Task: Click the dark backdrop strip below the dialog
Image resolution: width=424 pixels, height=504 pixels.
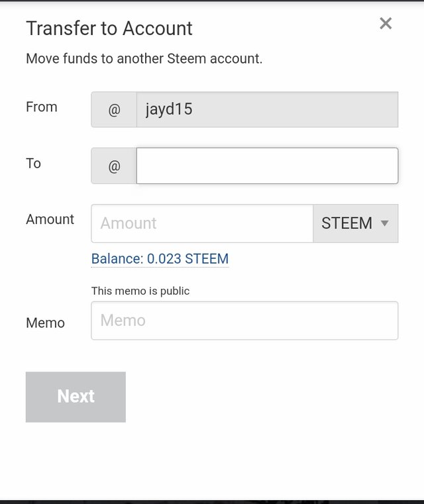Action: coord(212,501)
